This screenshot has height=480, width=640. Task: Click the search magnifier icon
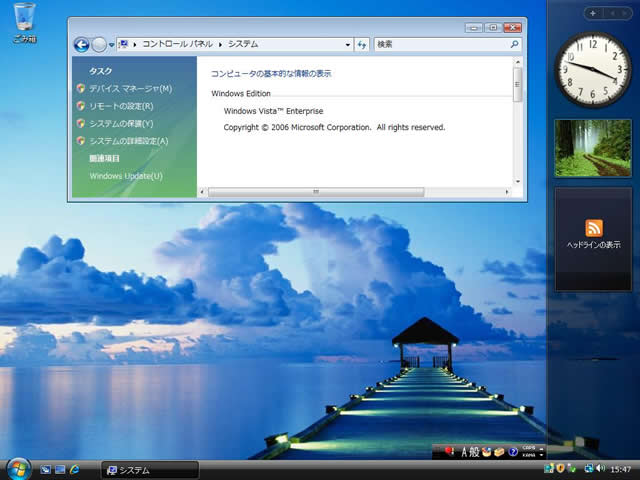514,44
